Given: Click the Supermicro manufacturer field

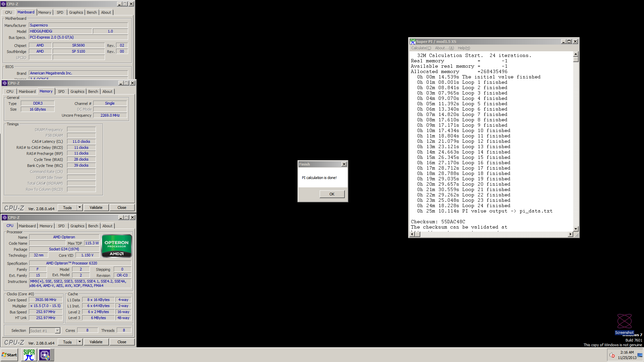Looking at the screenshot, I should pos(78,25).
